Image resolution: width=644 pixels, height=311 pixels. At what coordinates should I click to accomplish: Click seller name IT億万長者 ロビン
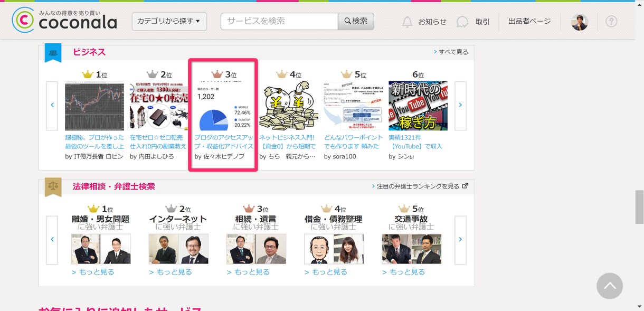click(x=98, y=156)
